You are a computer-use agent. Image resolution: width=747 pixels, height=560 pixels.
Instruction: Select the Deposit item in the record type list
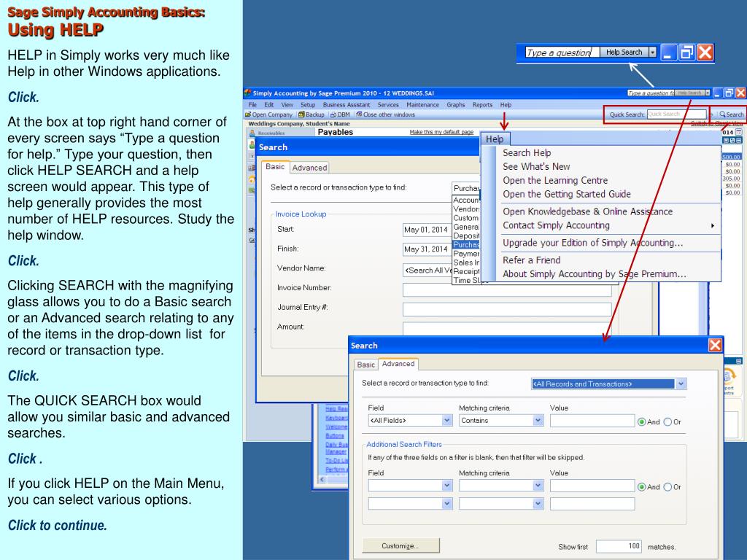pyautogui.click(x=466, y=236)
